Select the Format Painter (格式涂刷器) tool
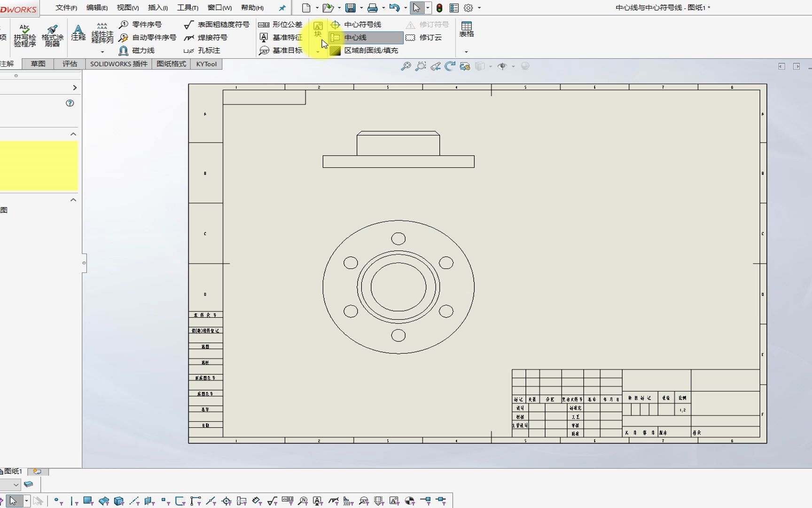Screen dimensions: 812x508 coord(52,35)
